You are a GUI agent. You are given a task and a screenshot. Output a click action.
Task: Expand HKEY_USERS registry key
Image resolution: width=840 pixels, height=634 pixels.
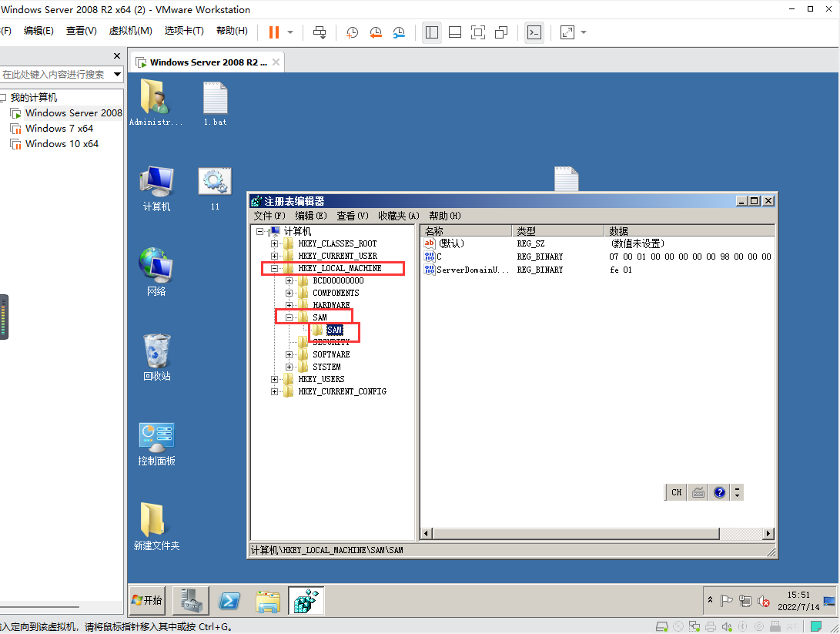coord(274,380)
